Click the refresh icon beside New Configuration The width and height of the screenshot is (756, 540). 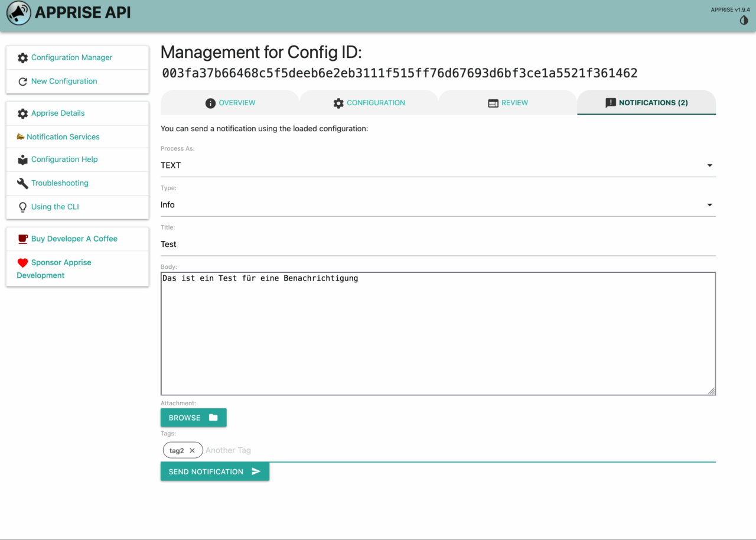coord(22,82)
